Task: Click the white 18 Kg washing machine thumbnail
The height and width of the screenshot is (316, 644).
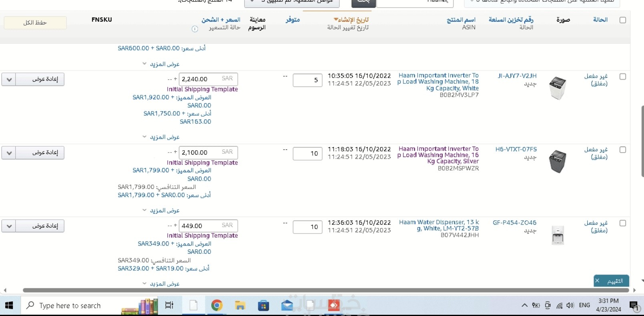Action: click(558, 88)
